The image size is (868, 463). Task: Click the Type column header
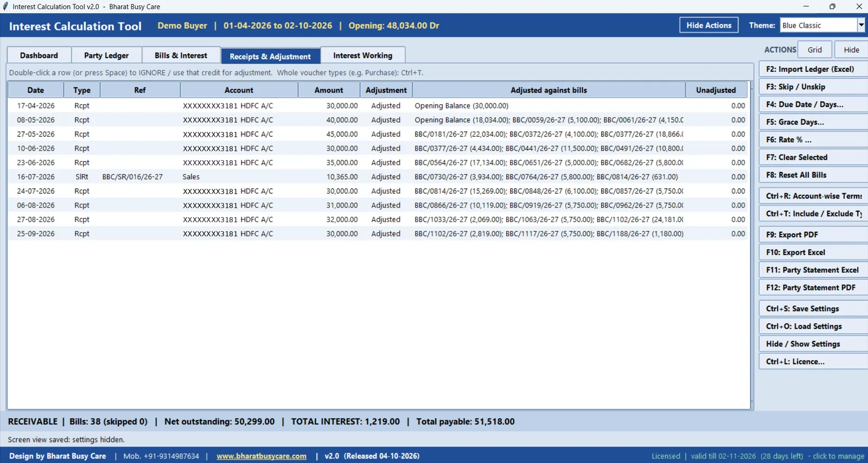(x=82, y=90)
